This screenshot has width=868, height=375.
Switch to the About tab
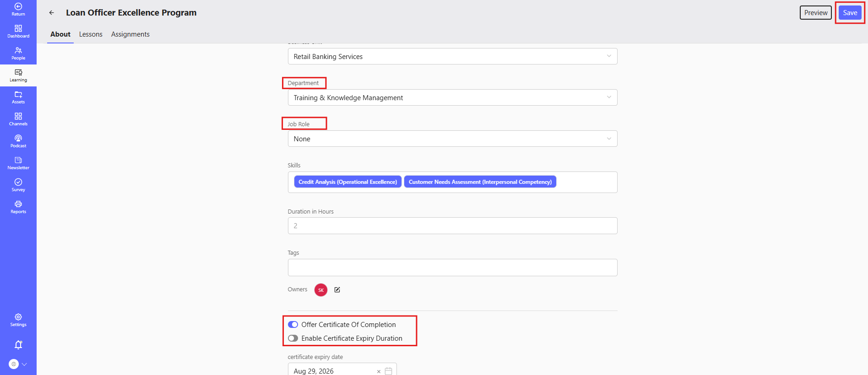point(60,34)
